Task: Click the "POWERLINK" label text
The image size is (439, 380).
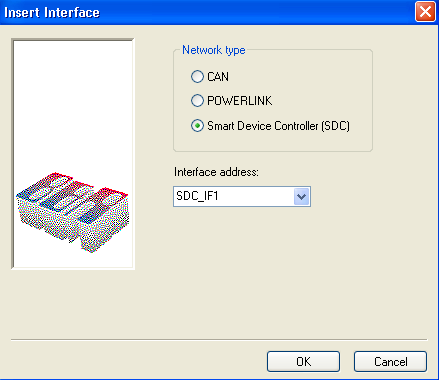Action: tap(239, 101)
